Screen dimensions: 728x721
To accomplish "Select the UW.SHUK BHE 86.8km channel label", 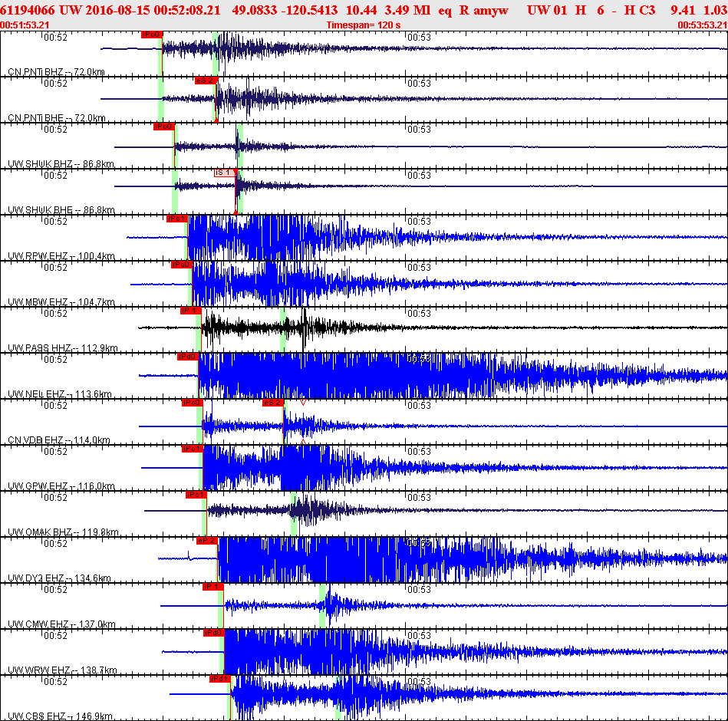I will click(61, 210).
